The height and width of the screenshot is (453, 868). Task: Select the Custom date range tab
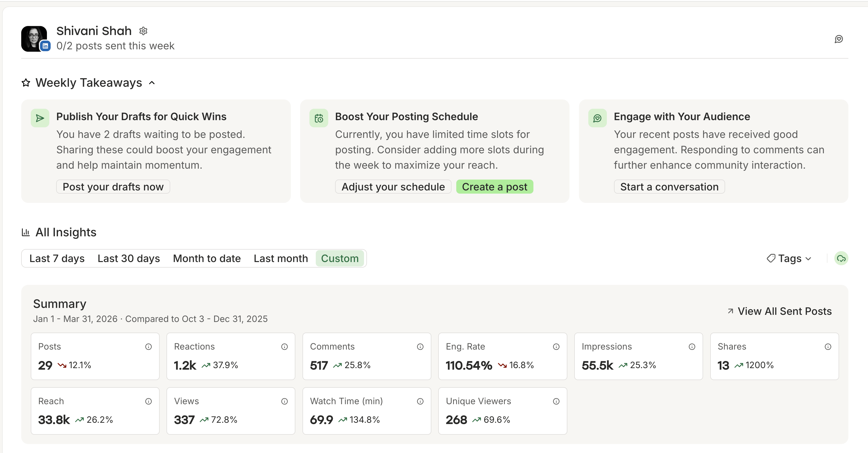(x=340, y=259)
